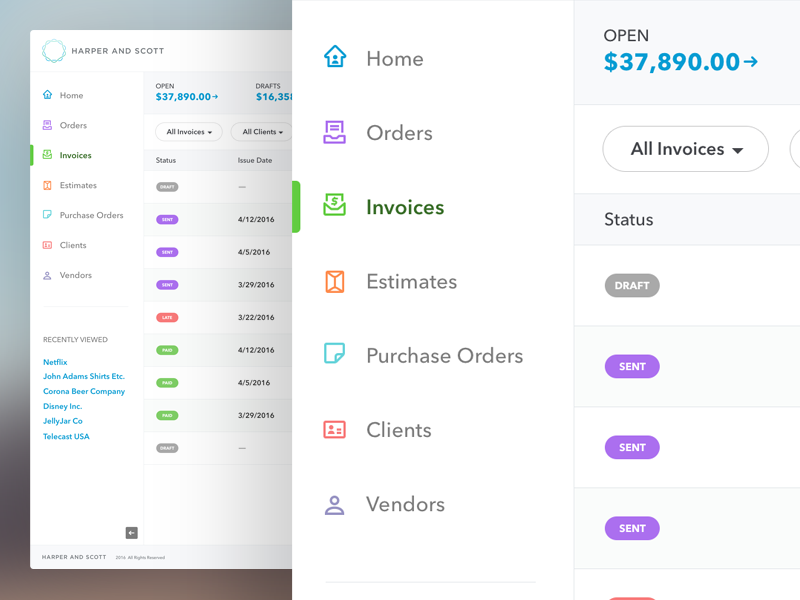Viewport: 800px width, 600px height.
Task: Click the large green Invoices icon
Action: point(335,205)
